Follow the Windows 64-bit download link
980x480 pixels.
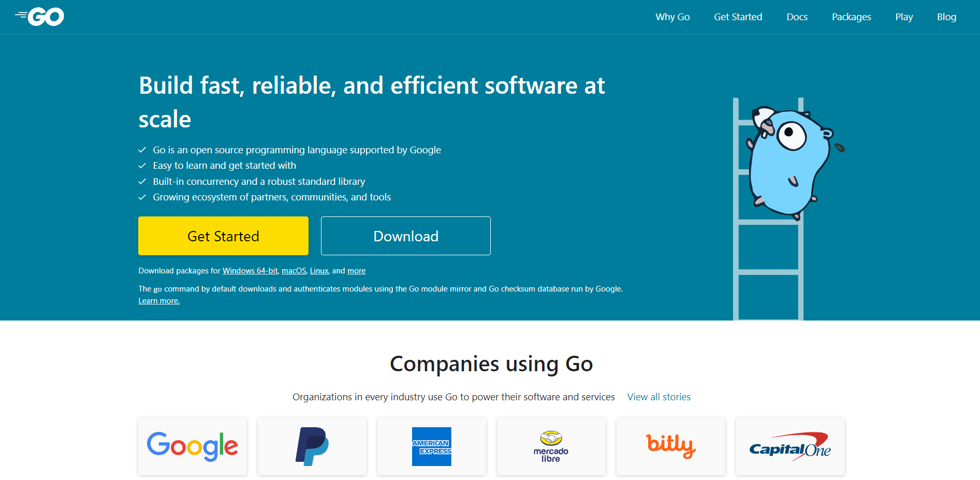tap(250, 271)
